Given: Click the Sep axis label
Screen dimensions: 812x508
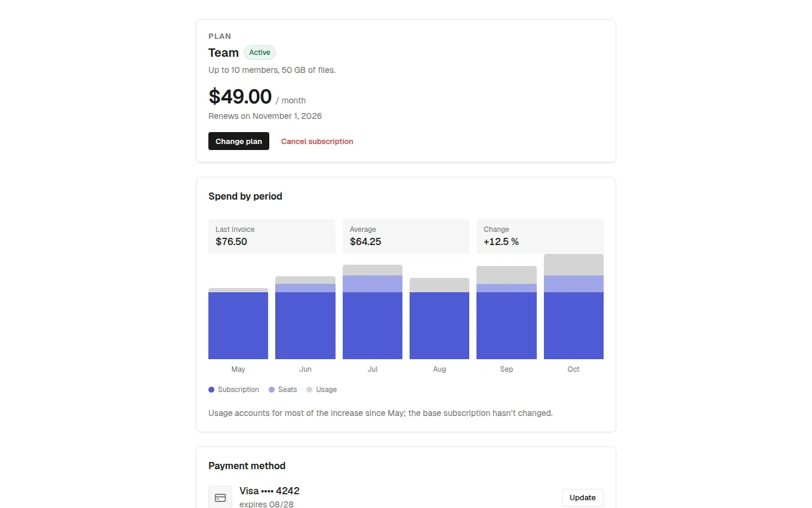Looking at the screenshot, I should click(506, 369).
